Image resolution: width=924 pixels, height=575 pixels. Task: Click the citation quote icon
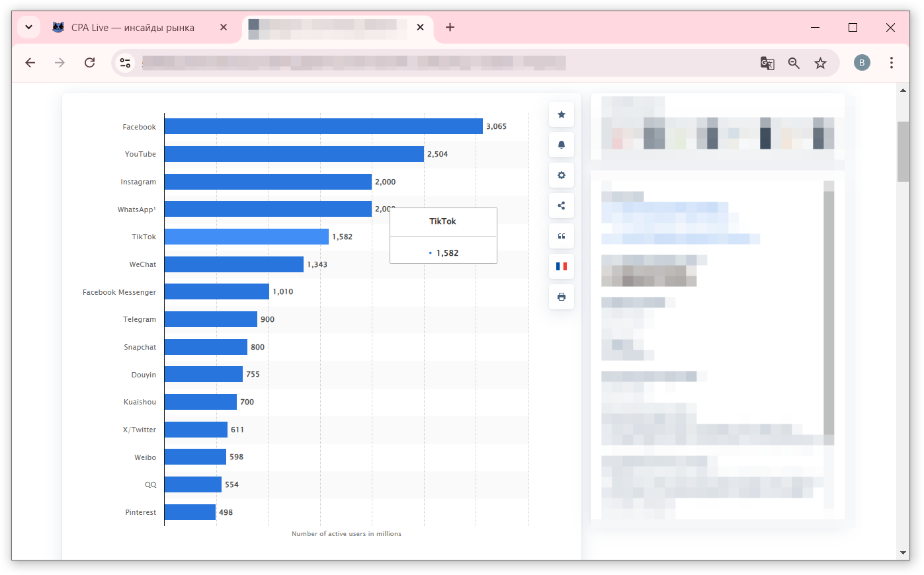[x=562, y=236]
